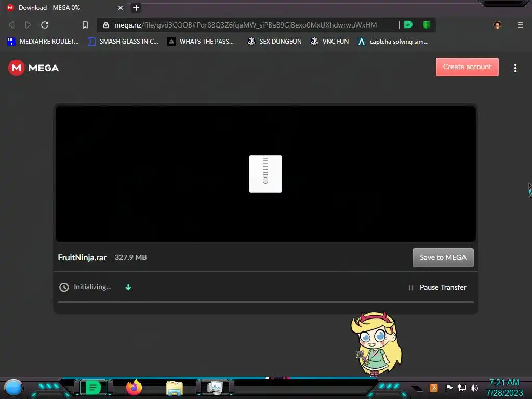The image size is (532, 399).
Task: Click Save to MEGA button
Action: point(443,258)
